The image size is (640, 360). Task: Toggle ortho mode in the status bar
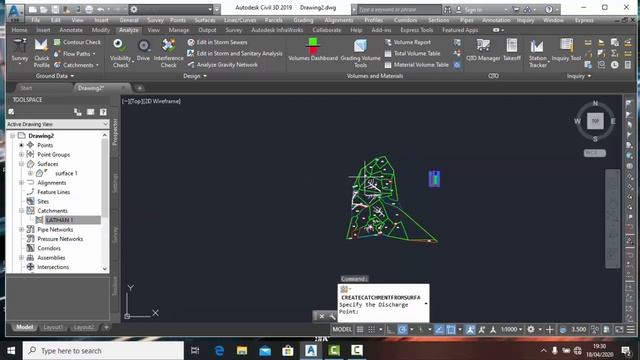[391, 329]
